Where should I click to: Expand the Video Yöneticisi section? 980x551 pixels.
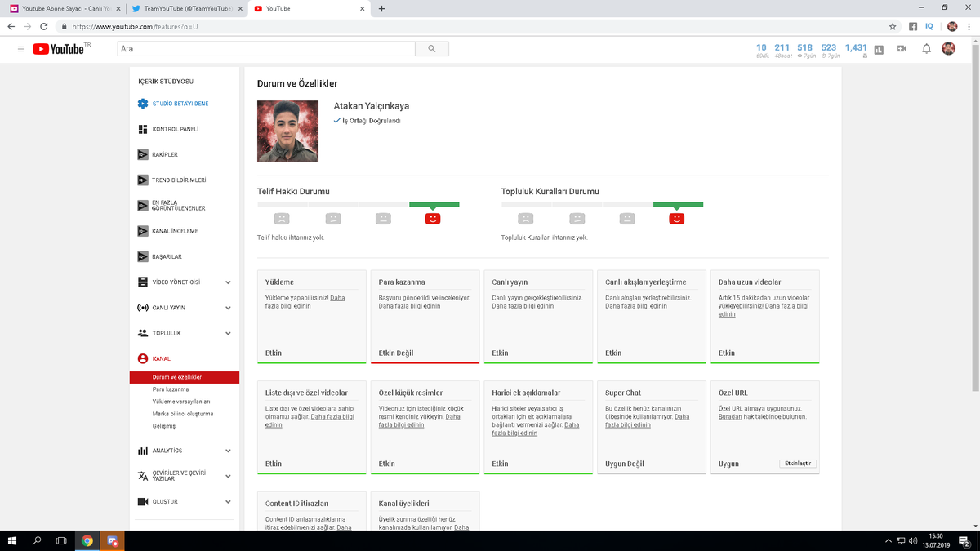(228, 282)
